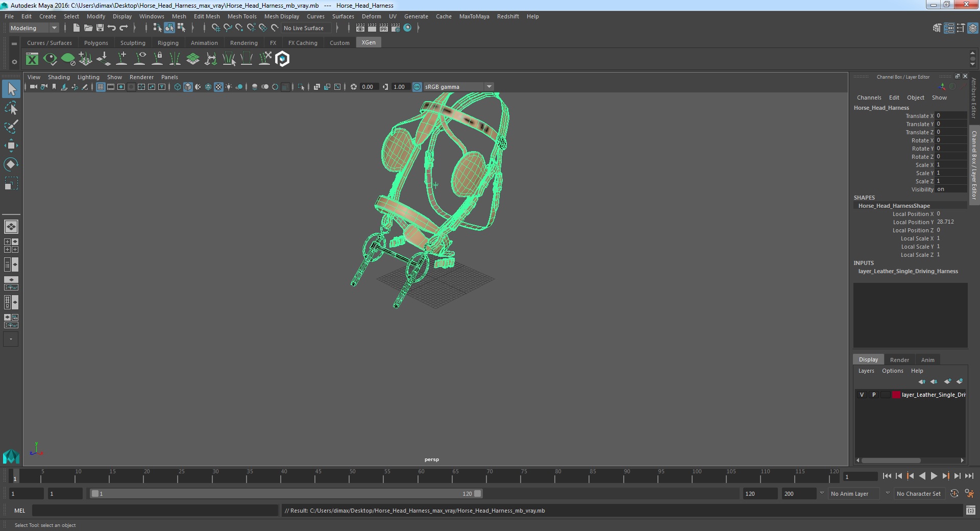The image size is (980, 531).
Task: Open Layer Editor Options menu
Action: point(892,371)
